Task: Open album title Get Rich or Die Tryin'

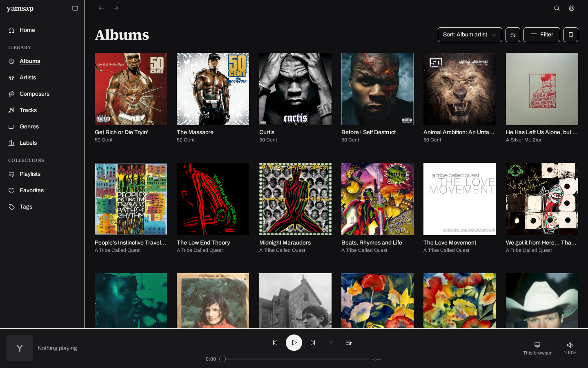Action: click(122, 132)
